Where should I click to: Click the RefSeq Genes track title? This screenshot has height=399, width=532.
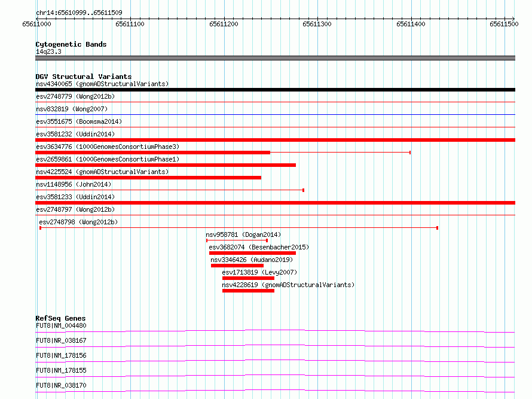(60, 318)
